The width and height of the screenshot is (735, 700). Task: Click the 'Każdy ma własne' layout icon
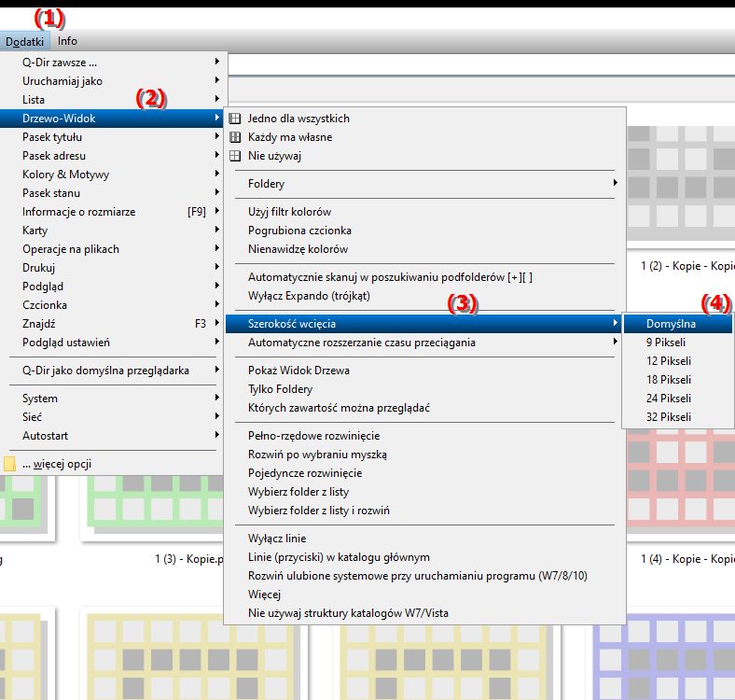click(x=235, y=137)
